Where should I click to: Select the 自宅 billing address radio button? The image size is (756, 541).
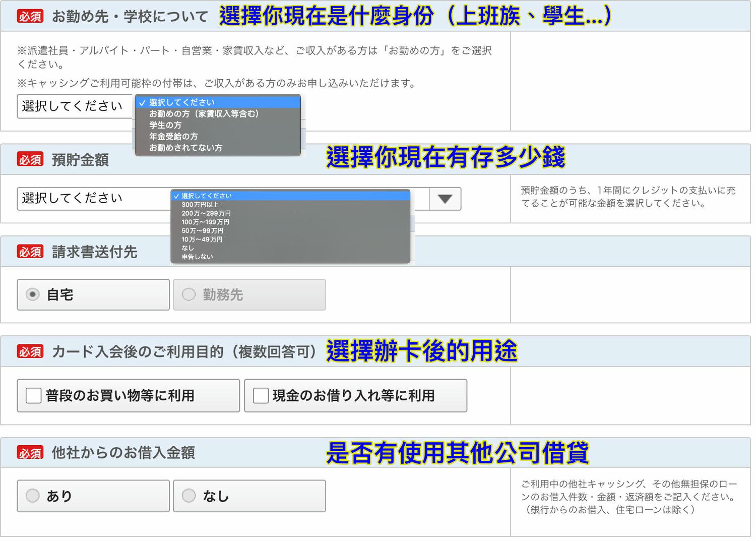click(x=32, y=295)
